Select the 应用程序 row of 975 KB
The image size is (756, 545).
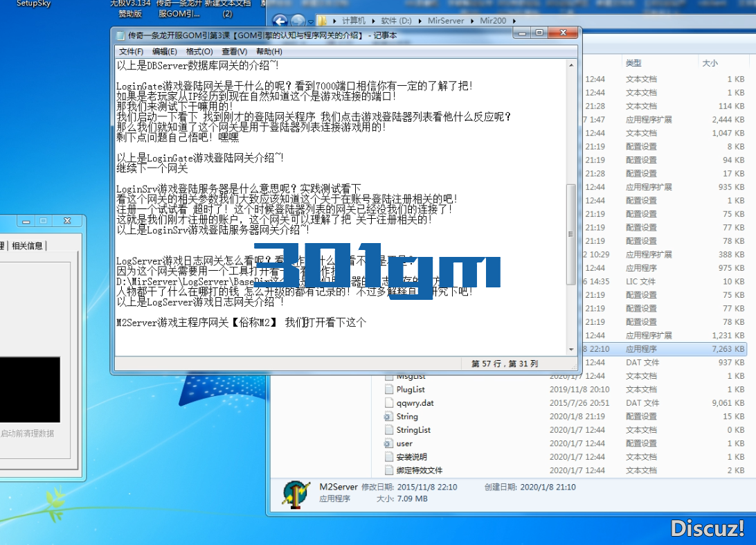[666, 268]
